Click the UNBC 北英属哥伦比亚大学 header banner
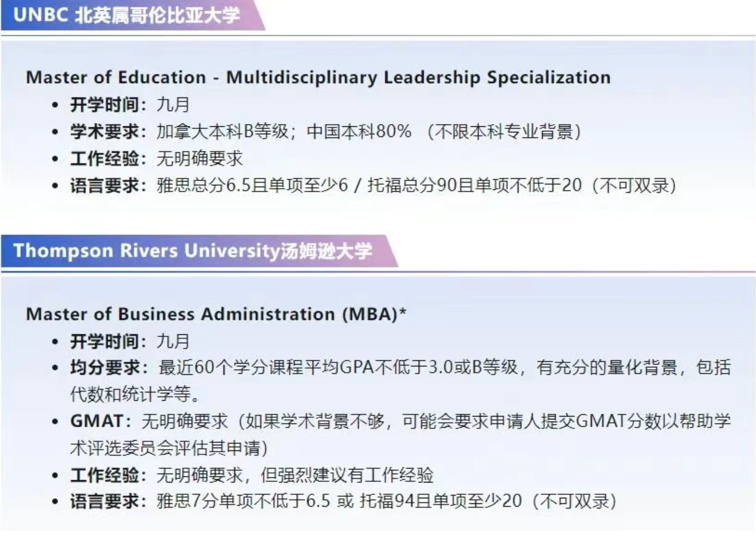756x540 pixels. 127,15
